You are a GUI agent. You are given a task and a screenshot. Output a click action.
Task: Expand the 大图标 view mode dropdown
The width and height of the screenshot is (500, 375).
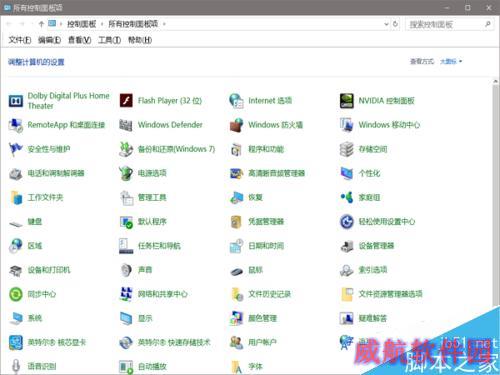[x=451, y=61]
